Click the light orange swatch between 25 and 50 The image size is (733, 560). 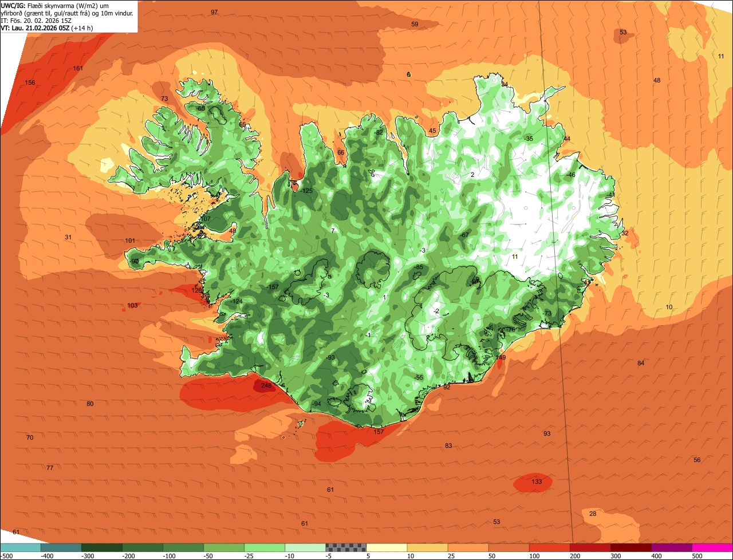(468, 547)
